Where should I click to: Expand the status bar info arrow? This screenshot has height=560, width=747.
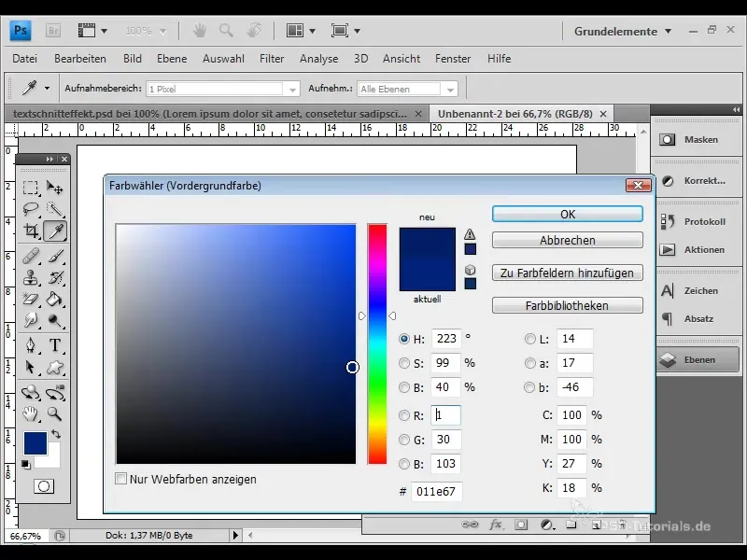click(x=235, y=535)
